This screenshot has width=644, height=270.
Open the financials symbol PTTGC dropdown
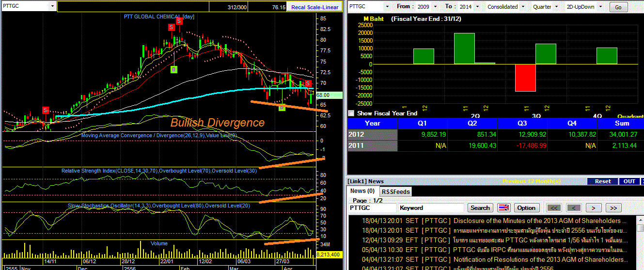coord(387,7)
